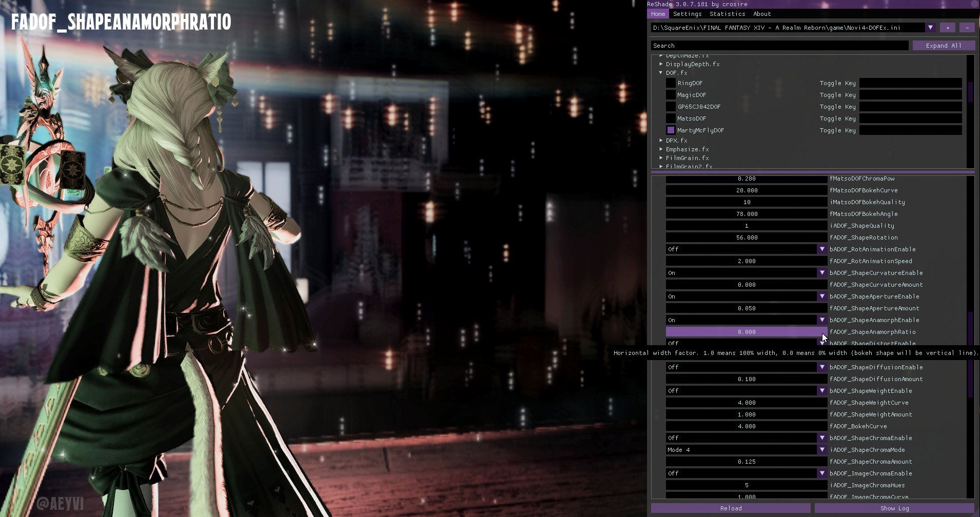The width and height of the screenshot is (980, 517).
Task: Adjust the fADOF_RotAnimationSpeed value slider
Action: [747, 261]
